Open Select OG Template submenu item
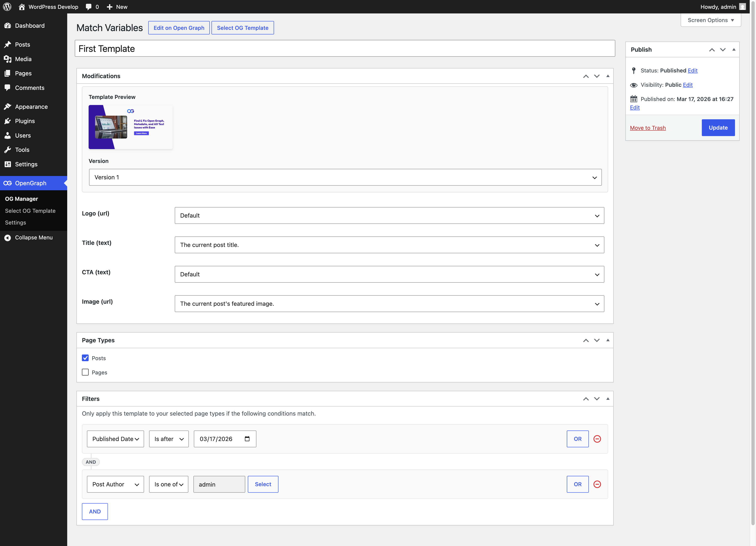 pos(30,211)
